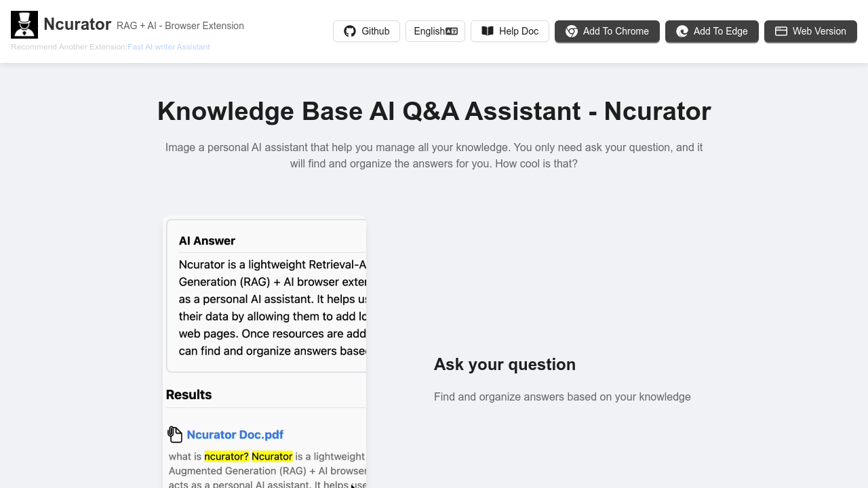Click the Results section header

point(189,394)
